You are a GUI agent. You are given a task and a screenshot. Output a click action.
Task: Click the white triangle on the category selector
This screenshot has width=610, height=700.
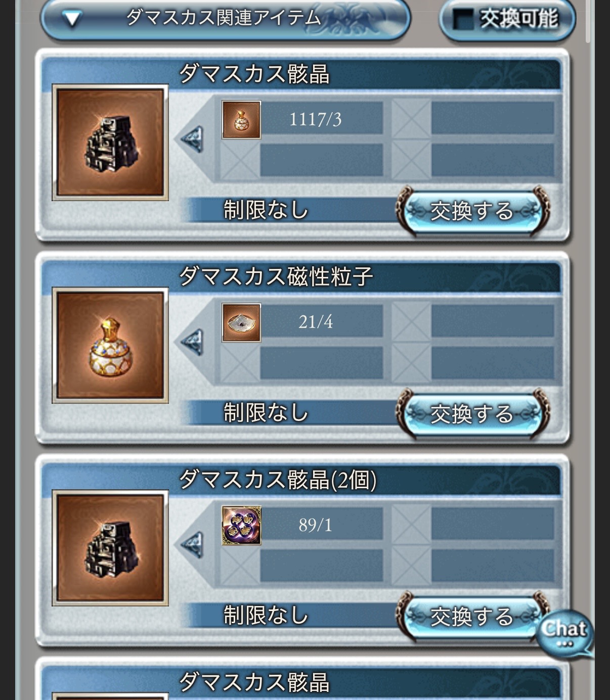click(x=72, y=19)
